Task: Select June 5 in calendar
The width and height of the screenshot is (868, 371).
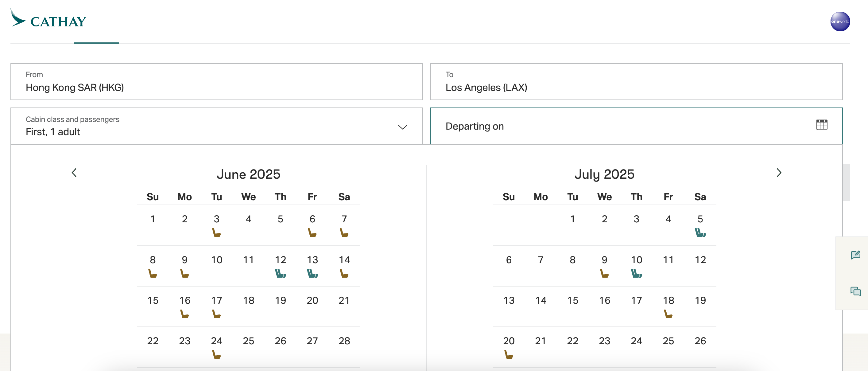Action: pyautogui.click(x=280, y=219)
